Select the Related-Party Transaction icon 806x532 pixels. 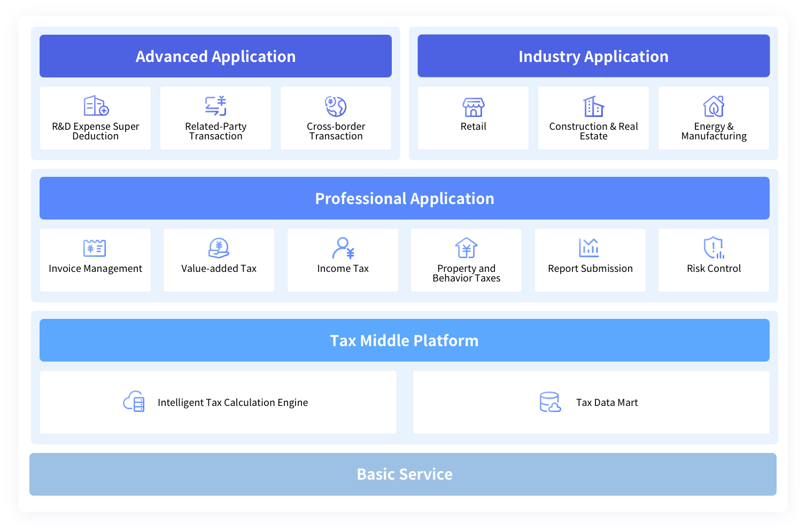[216, 106]
